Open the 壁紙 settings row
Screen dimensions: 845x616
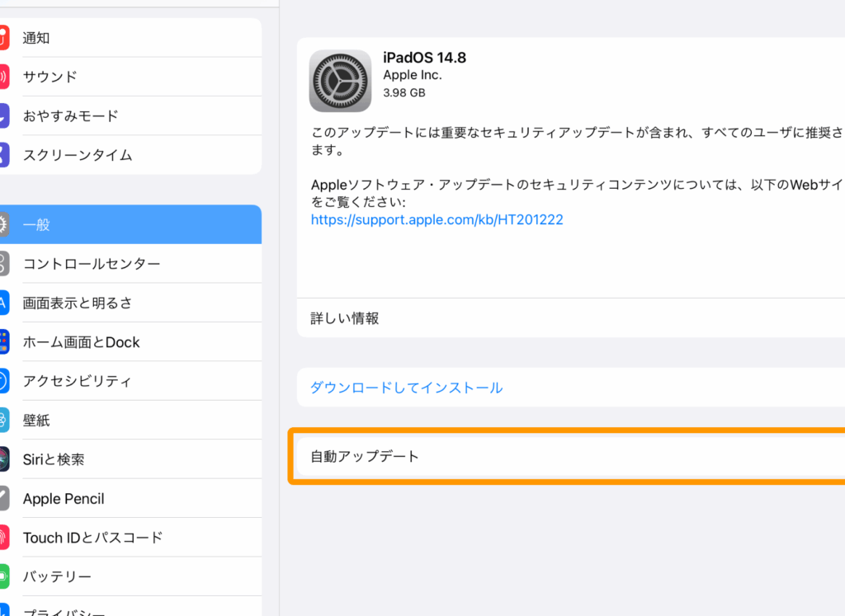click(131, 420)
